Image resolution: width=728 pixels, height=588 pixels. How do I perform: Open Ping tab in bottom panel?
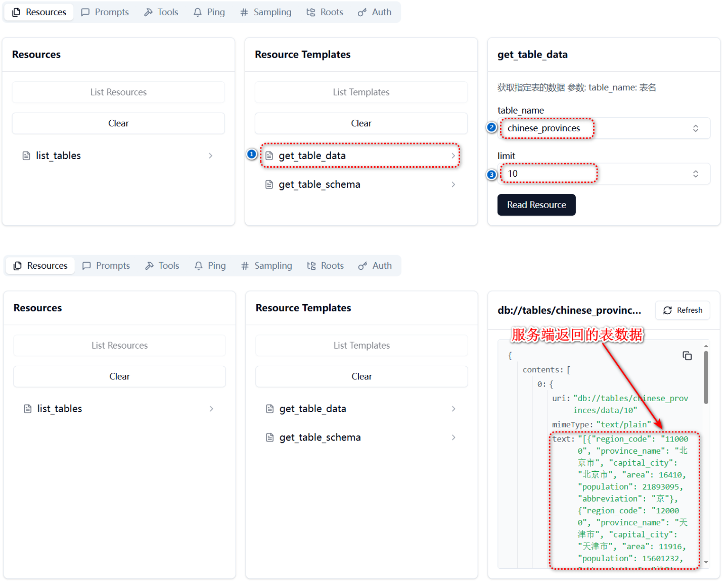(210, 266)
